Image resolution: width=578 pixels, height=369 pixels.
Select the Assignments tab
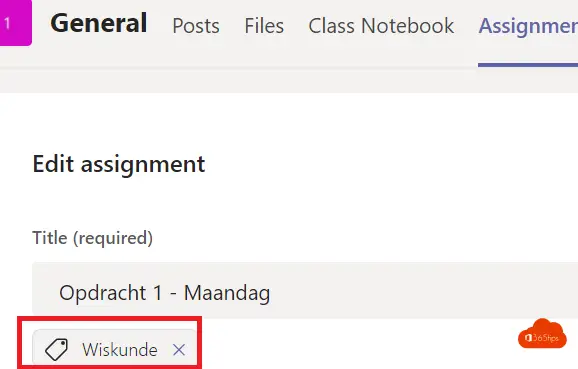[x=528, y=26]
